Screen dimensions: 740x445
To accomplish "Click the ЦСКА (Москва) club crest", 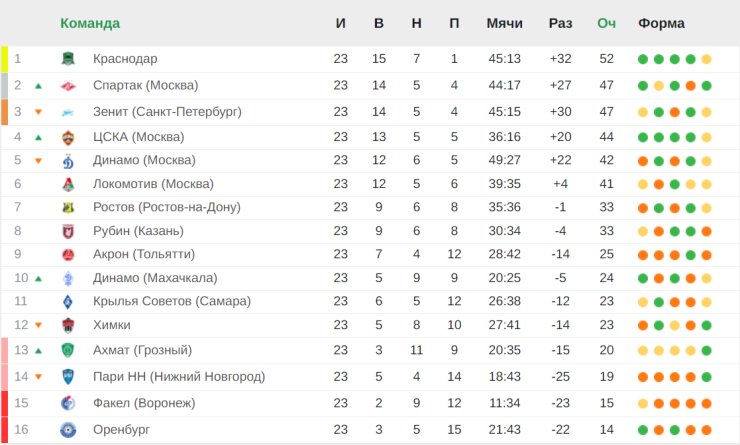I will (x=68, y=137).
